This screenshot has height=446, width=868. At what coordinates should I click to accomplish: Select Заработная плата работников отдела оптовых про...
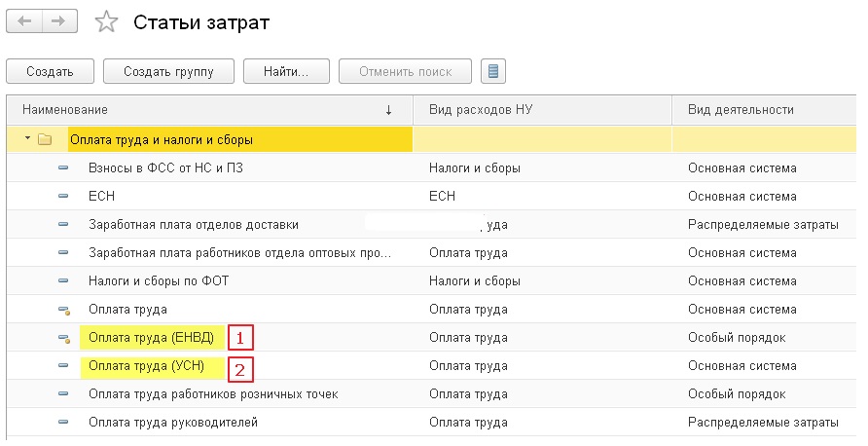click(x=239, y=252)
